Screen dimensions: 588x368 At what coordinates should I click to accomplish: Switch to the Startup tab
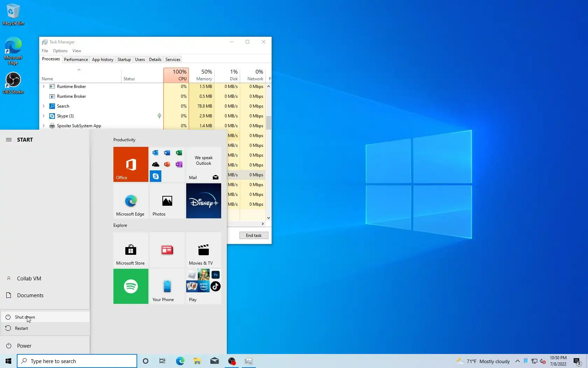(124, 60)
